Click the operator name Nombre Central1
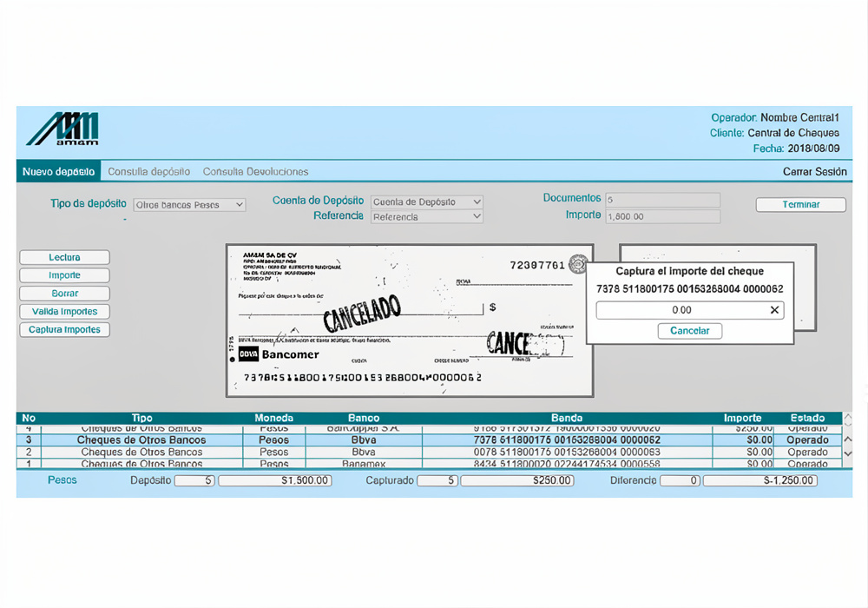This screenshot has width=868, height=608. pyautogui.click(x=800, y=117)
